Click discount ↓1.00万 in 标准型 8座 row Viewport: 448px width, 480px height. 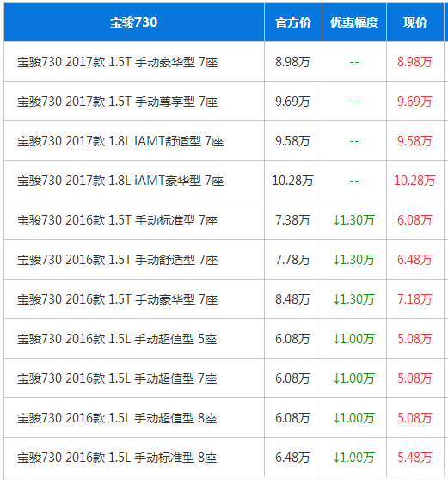pos(354,458)
